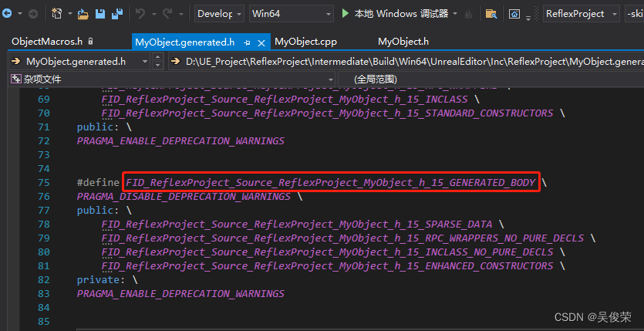
Task: Click PRAGMA_ENABLE_DEPRECATION_WARNINGS on line 83
Action: pos(180,294)
